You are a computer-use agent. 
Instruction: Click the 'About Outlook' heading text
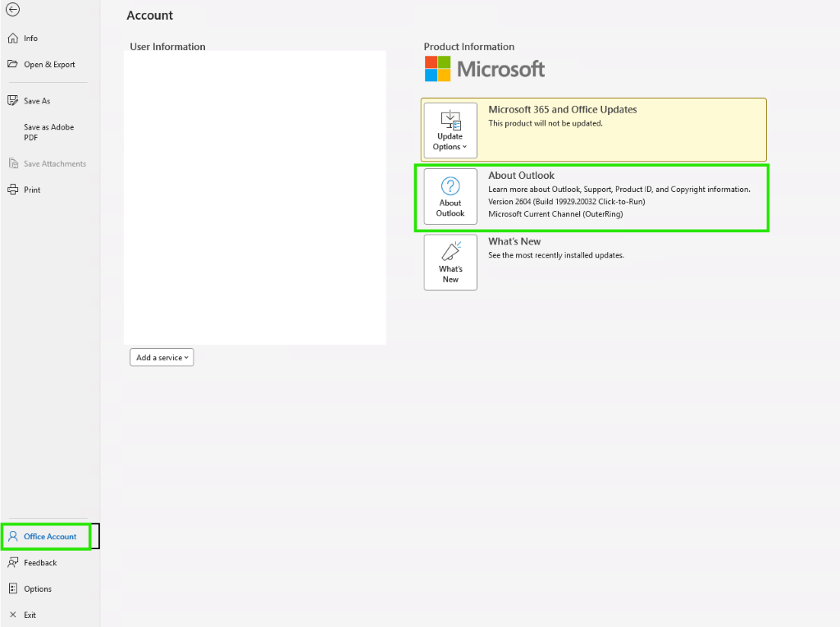(521, 176)
